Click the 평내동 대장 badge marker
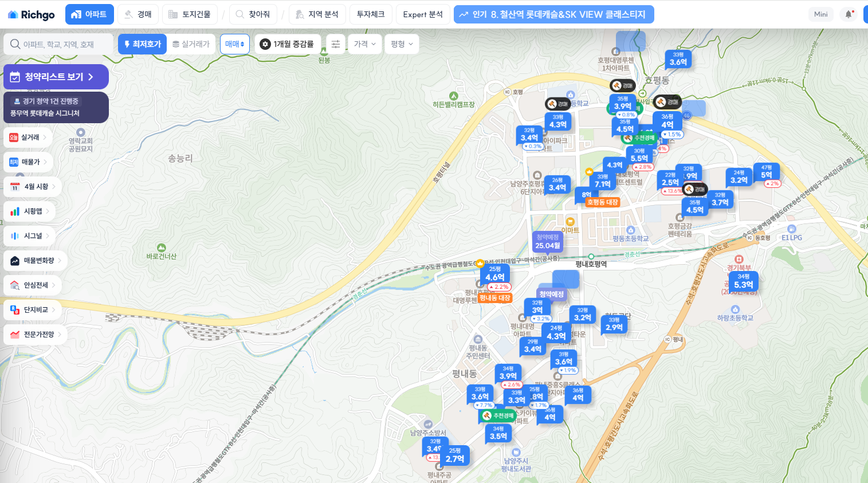 pyautogui.click(x=494, y=298)
